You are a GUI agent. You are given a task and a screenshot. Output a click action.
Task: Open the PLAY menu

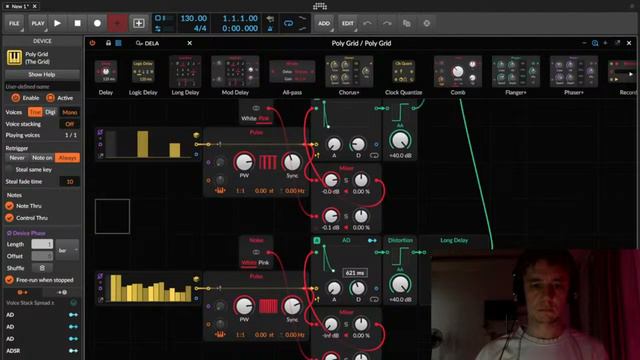click(38, 23)
